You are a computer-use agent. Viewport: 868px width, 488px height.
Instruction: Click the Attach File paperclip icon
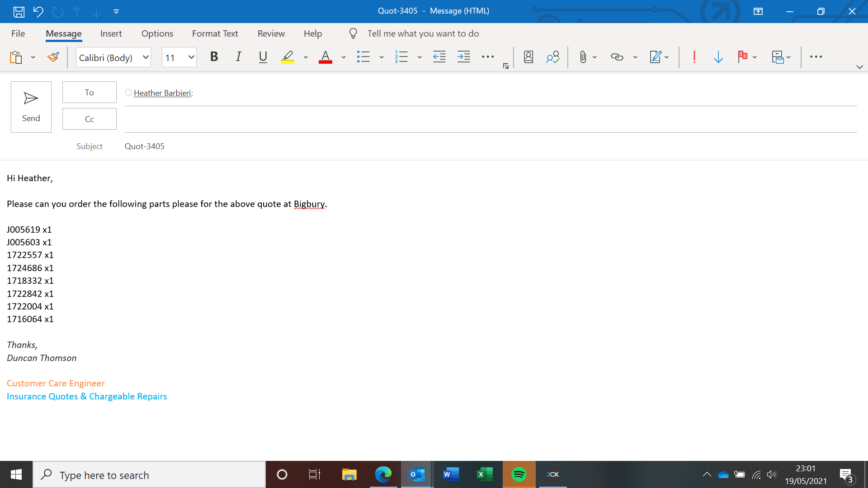coord(583,57)
